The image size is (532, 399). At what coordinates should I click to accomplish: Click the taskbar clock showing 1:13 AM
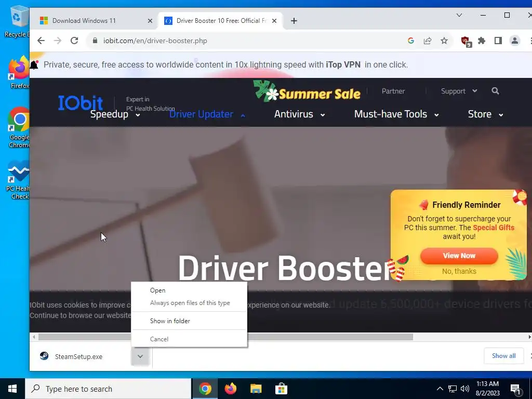(487, 389)
